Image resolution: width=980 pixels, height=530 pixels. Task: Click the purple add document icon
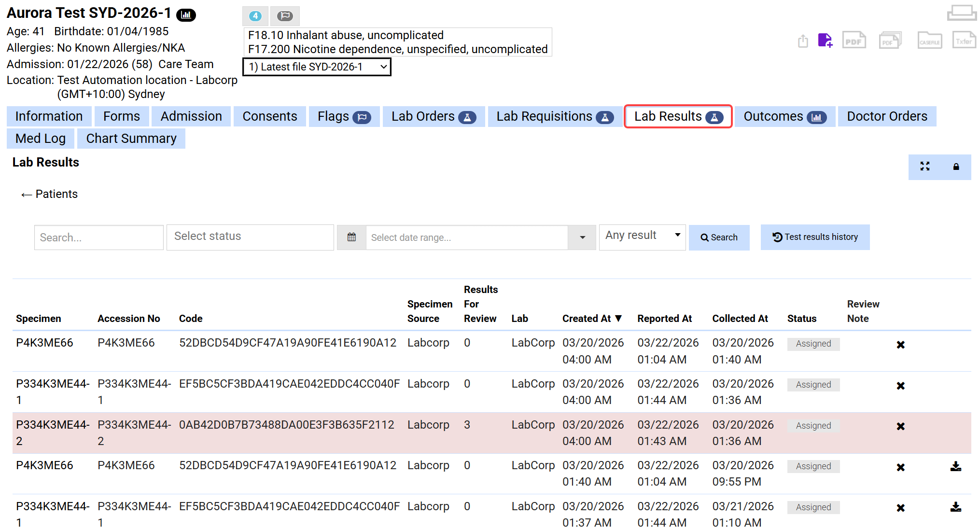pos(825,41)
